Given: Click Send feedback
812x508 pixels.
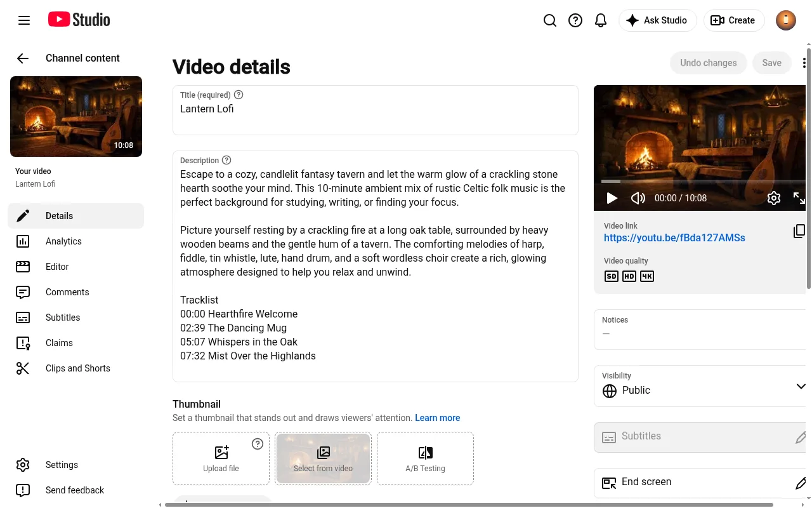Looking at the screenshot, I should click(76, 490).
